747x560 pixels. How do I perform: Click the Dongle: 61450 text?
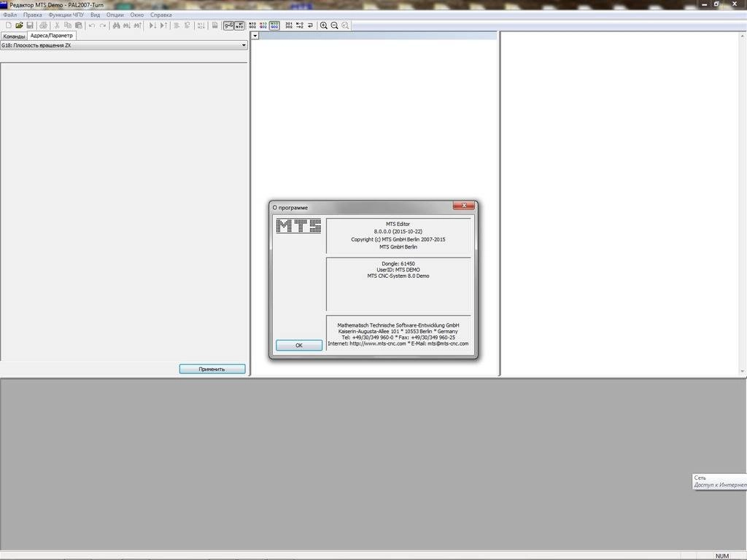point(398,263)
